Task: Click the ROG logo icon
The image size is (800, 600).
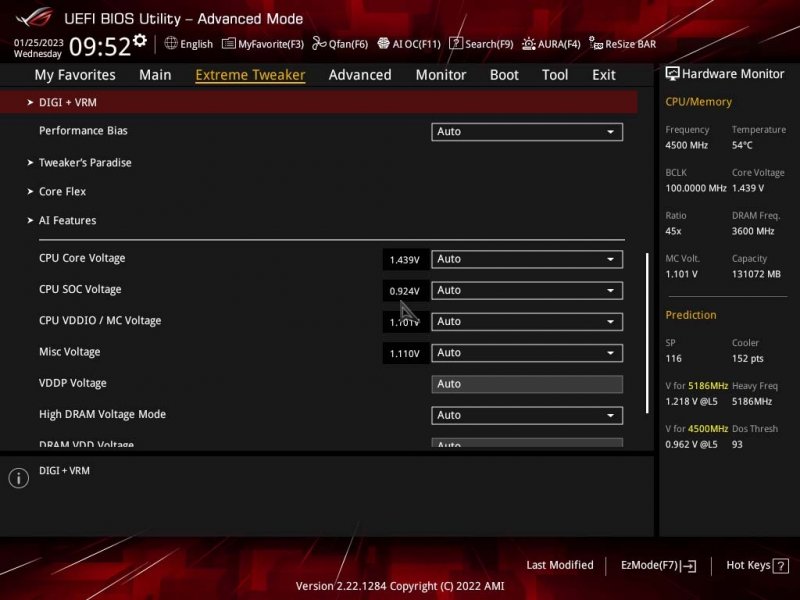Action: click(34, 17)
